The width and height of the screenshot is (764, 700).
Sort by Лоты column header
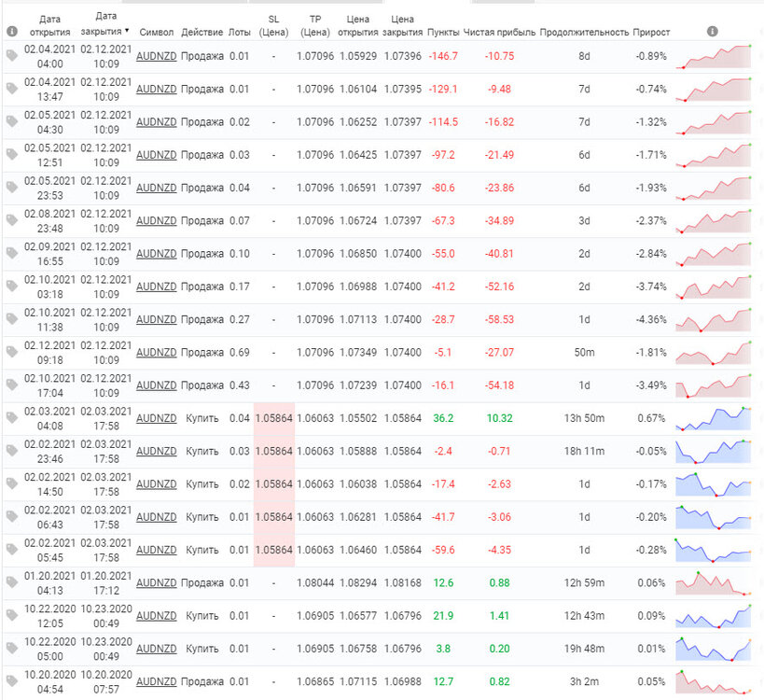(x=239, y=32)
